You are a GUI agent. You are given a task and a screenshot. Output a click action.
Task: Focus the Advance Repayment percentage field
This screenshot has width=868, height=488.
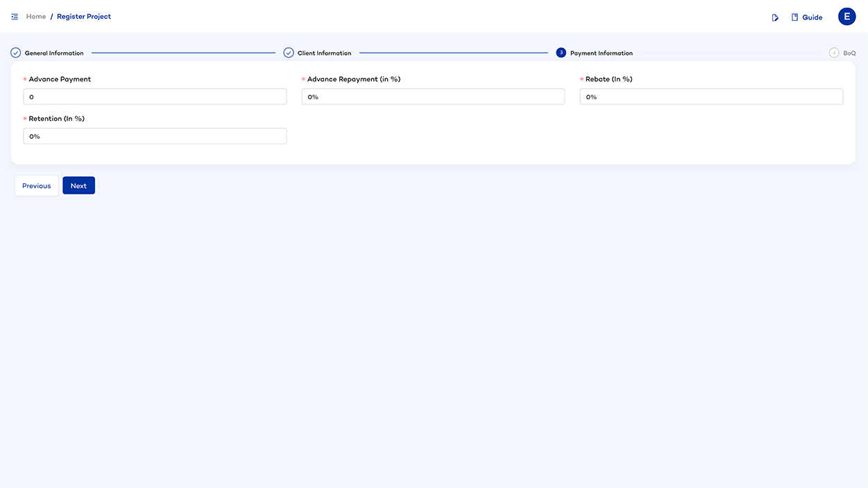(x=433, y=97)
